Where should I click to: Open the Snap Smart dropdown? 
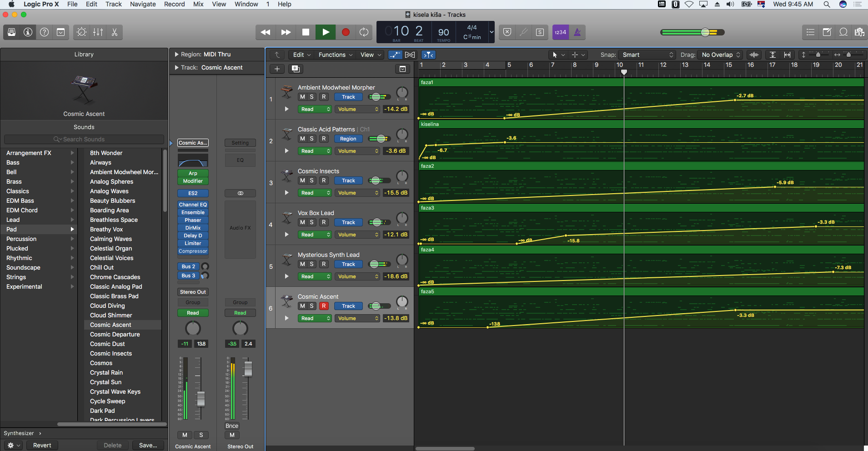(647, 55)
